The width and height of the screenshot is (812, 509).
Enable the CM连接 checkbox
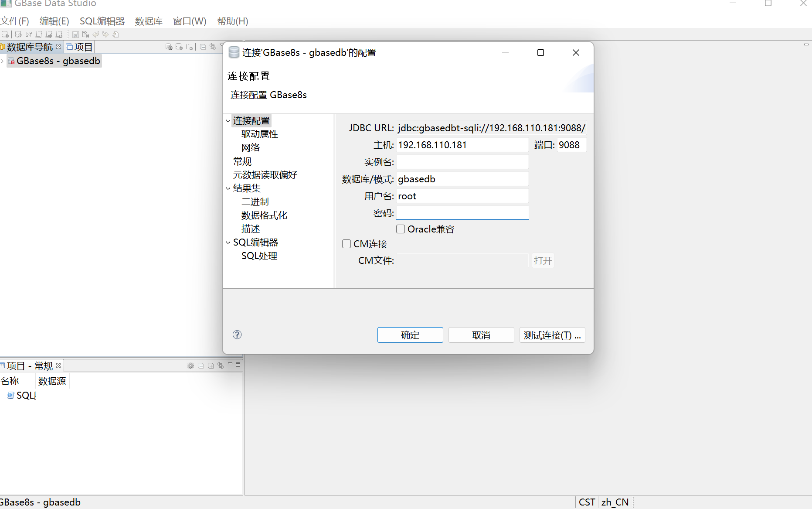tap(347, 244)
